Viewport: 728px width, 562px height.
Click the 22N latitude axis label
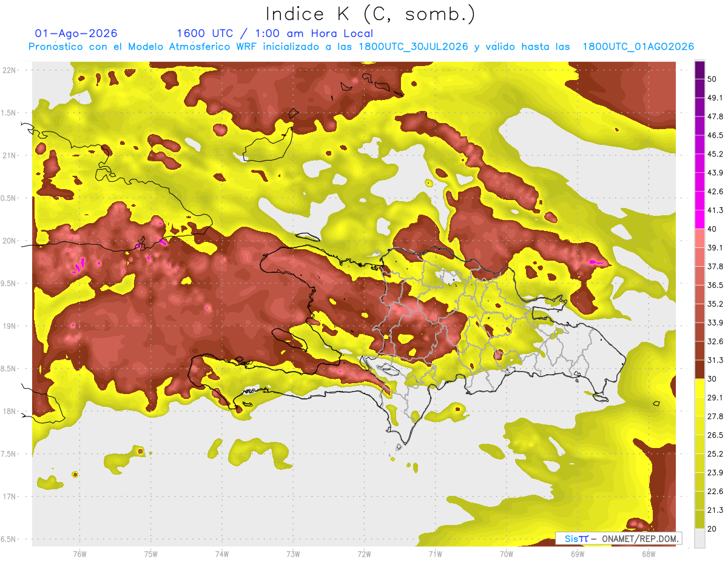(9, 70)
